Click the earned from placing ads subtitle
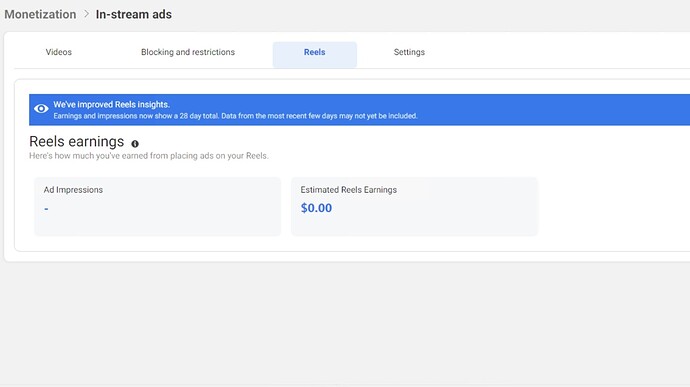Screen dimensions: 690x387 pos(149,156)
